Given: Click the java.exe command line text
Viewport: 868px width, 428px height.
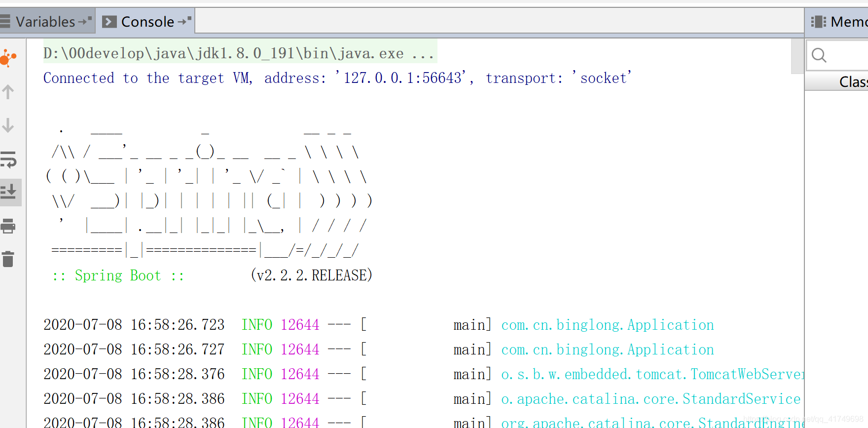Looking at the screenshot, I should (239, 53).
